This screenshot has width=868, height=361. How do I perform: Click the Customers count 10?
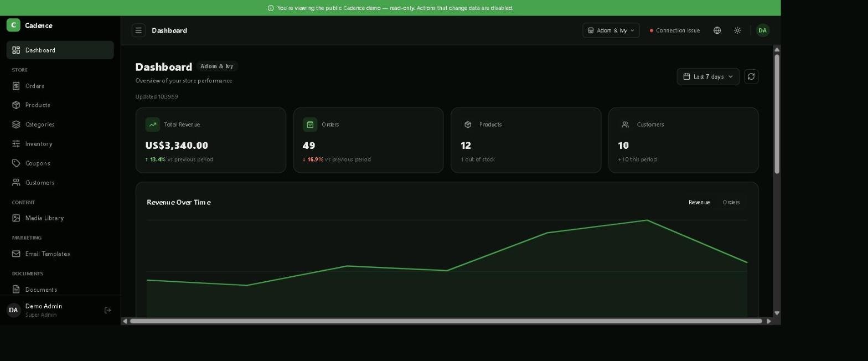623,145
